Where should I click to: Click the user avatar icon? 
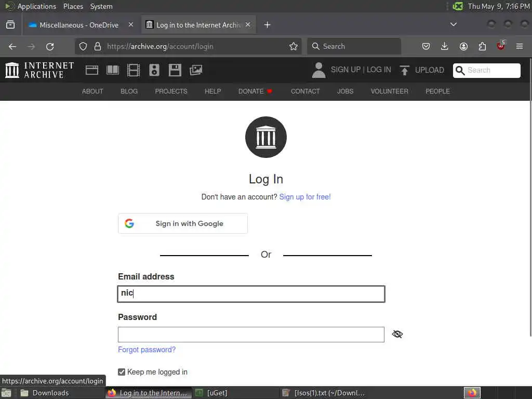pos(318,70)
